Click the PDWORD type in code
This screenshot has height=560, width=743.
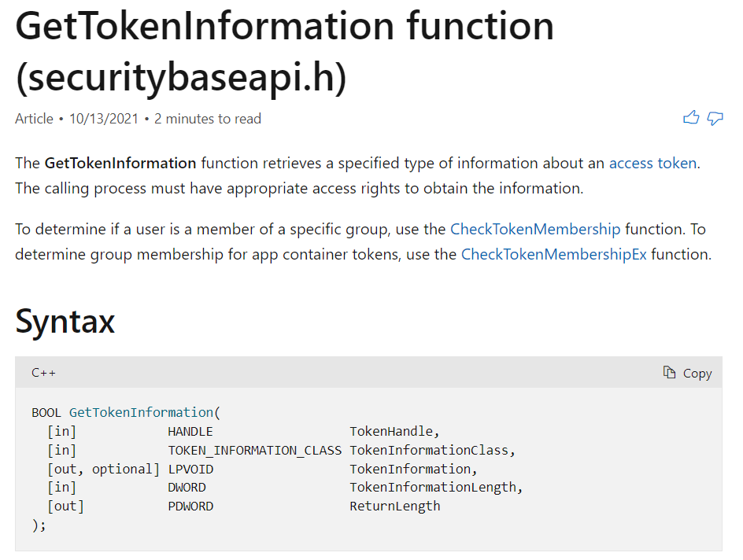[x=190, y=507]
